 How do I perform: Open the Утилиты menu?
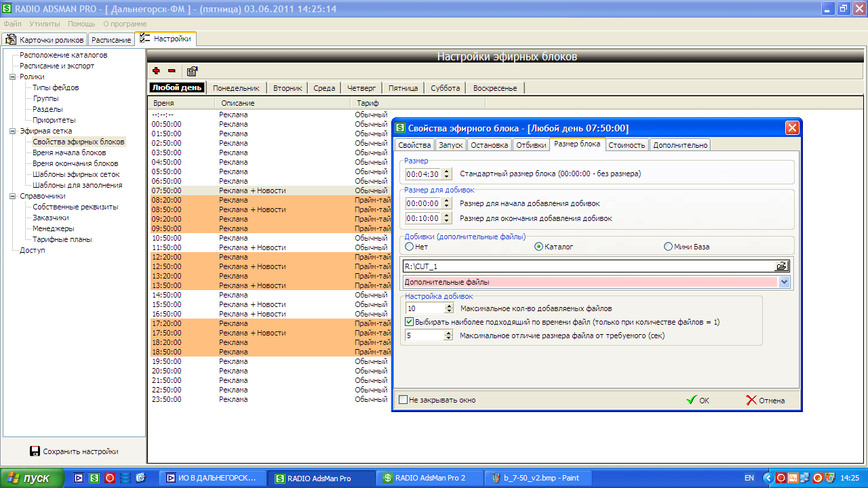45,24
